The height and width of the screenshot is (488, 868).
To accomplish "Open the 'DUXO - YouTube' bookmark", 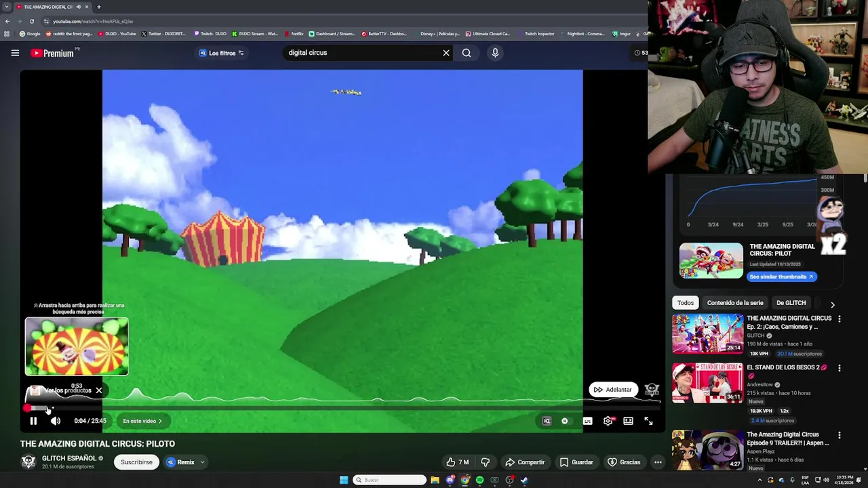I will [117, 33].
